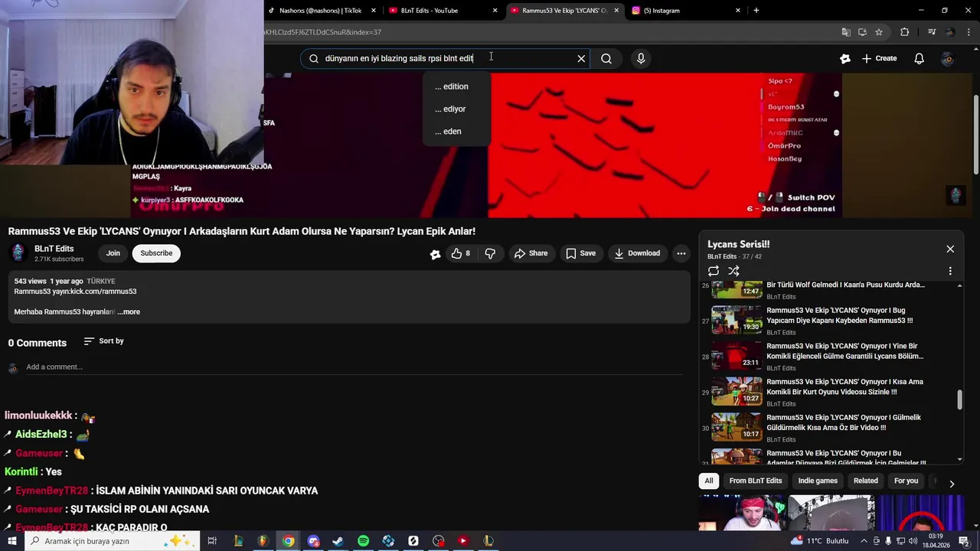The width and height of the screenshot is (980, 551).
Task: Toggle loop playlist
Action: coord(714,271)
